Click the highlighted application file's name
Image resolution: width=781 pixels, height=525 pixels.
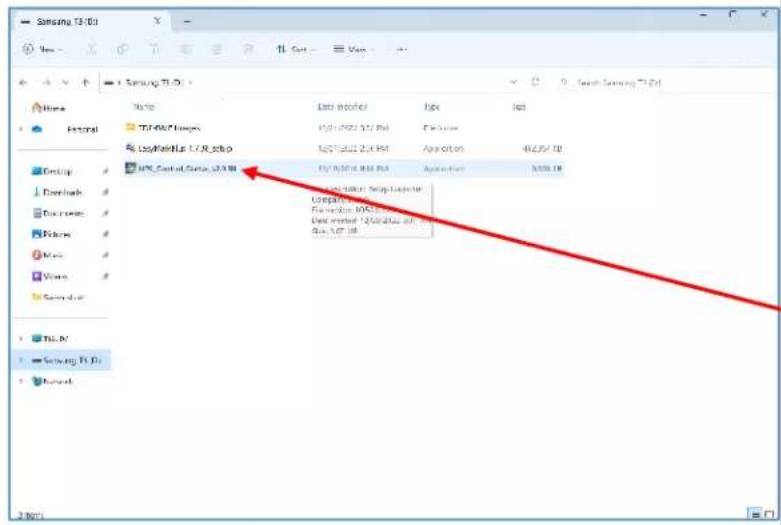pos(187,169)
